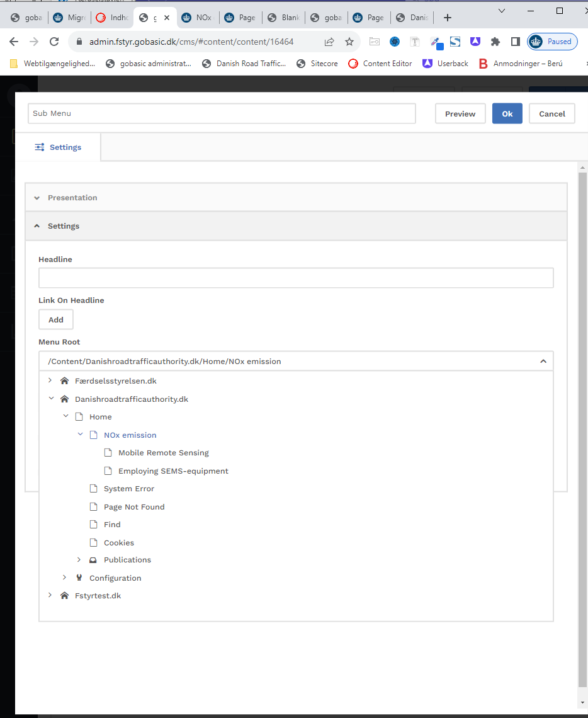Expand the Færdselsstyrelsen.dk tree node
The width and height of the screenshot is (588, 718).
50,380
